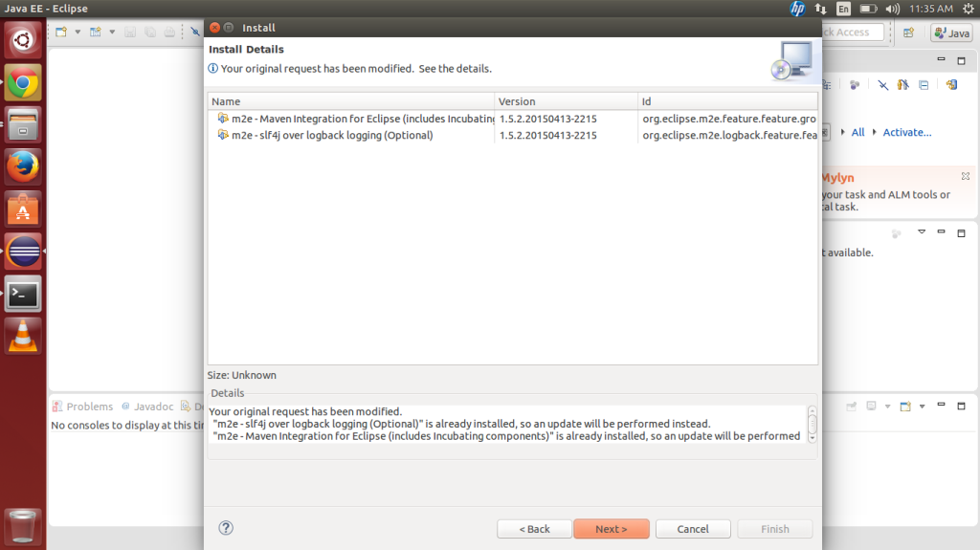Click the crossed-circle icon in Eclipse toolbar
Screen dimensions: 980x550
point(195,32)
